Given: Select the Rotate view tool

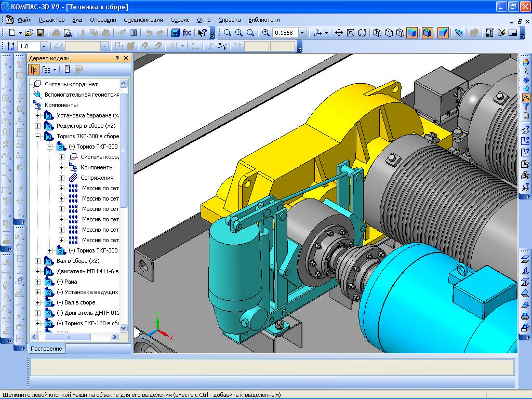Looking at the screenshot, I should [362, 33].
